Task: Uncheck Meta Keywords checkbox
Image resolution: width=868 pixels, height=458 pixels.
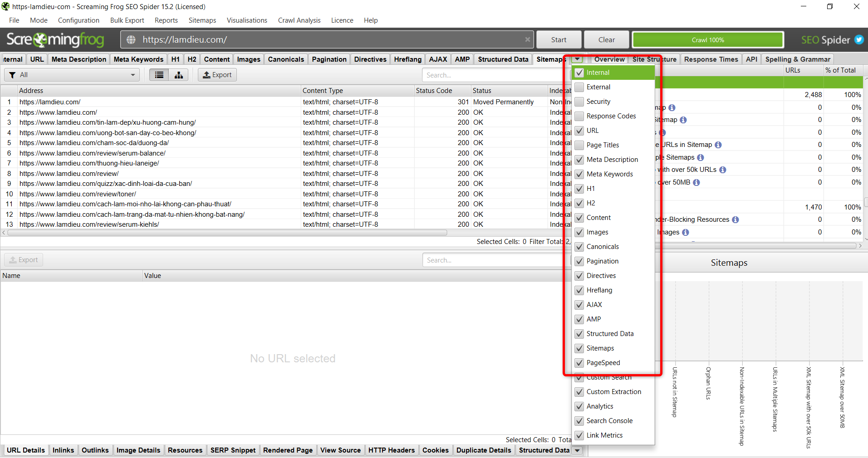Action: click(579, 174)
